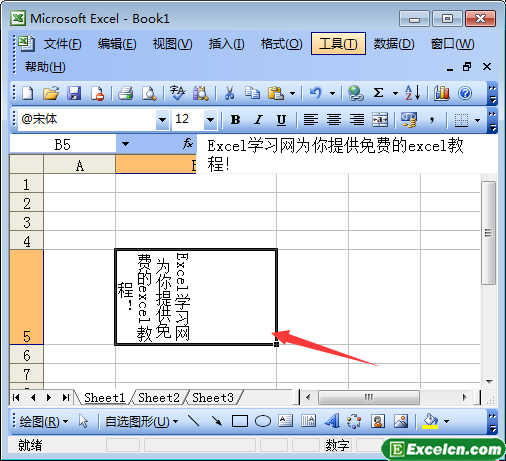Open the 绘图(R) drawing menu
Screen dimensions: 506x461
43,422
